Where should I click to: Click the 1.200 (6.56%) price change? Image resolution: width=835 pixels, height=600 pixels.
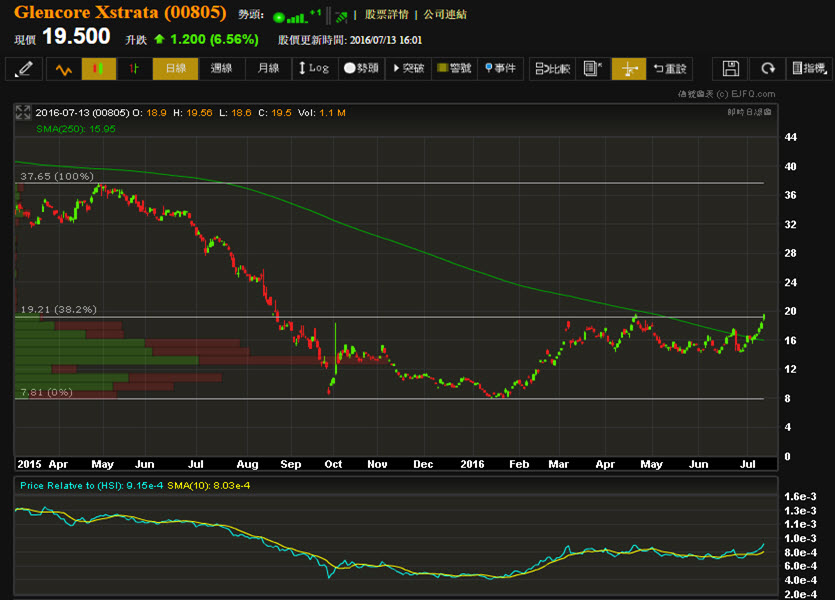point(214,39)
